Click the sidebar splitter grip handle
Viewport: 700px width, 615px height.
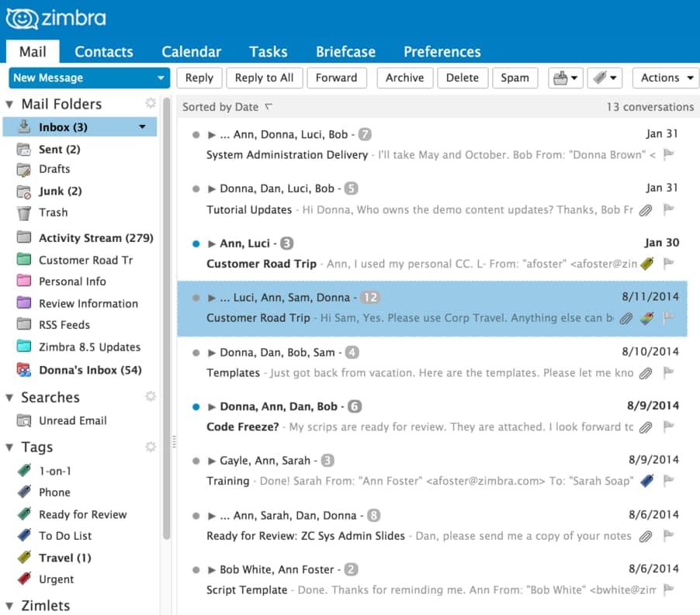(174, 441)
